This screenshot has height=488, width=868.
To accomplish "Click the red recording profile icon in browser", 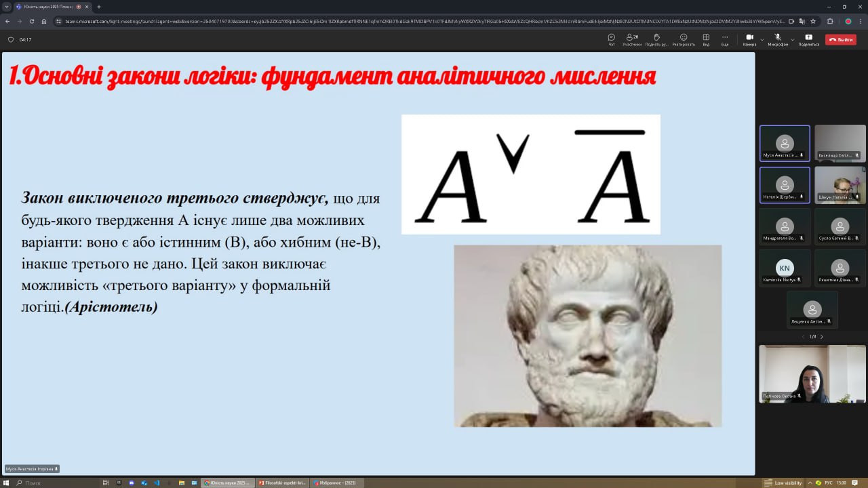I will coord(848,21).
